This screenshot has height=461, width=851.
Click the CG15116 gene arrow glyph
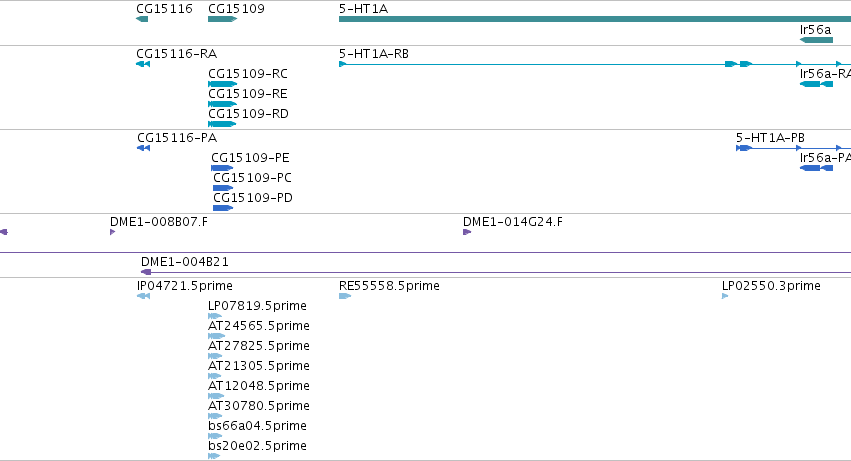point(142,19)
